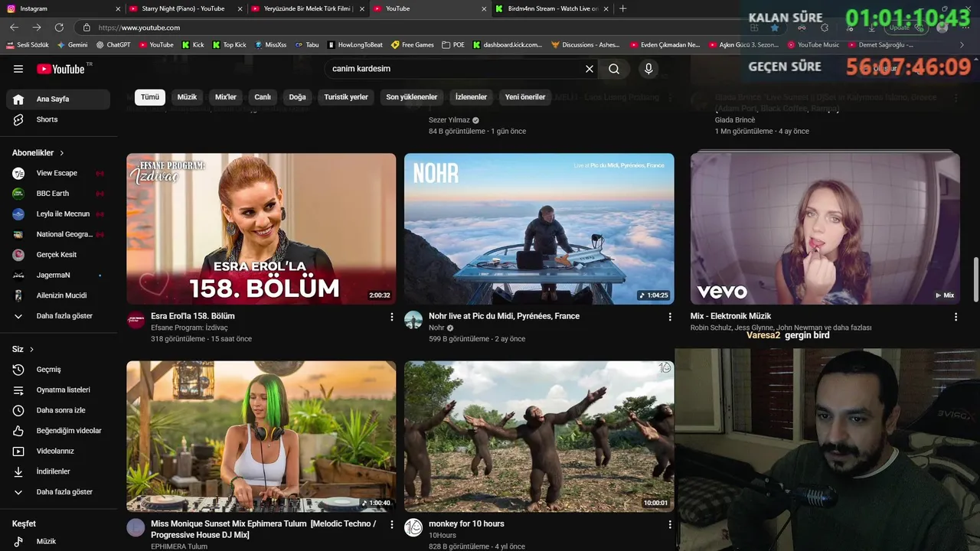Open the monkey for 10 hours thumbnail
The width and height of the screenshot is (980, 551).
pos(539,436)
